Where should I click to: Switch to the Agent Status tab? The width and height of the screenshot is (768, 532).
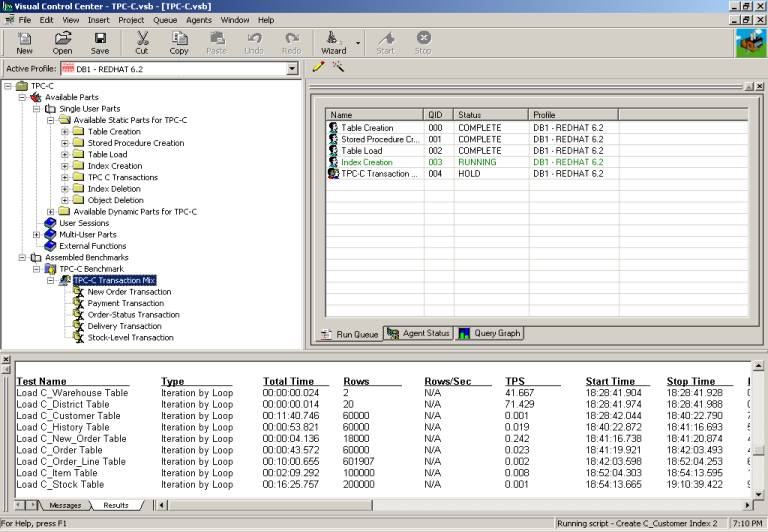click(x=419, y=333)
